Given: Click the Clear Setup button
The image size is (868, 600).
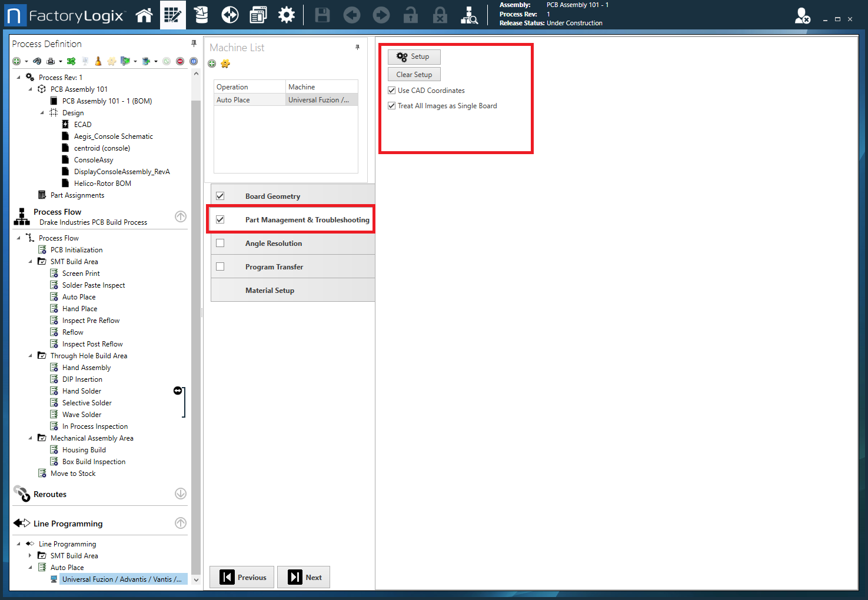Looking at the screenshot, I should (414, 74).
